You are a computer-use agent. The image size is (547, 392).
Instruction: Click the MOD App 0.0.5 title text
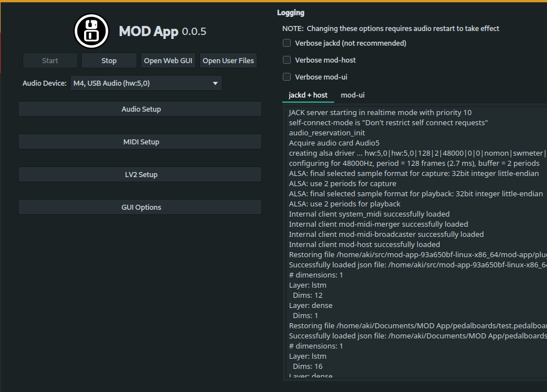click(163, 31)
